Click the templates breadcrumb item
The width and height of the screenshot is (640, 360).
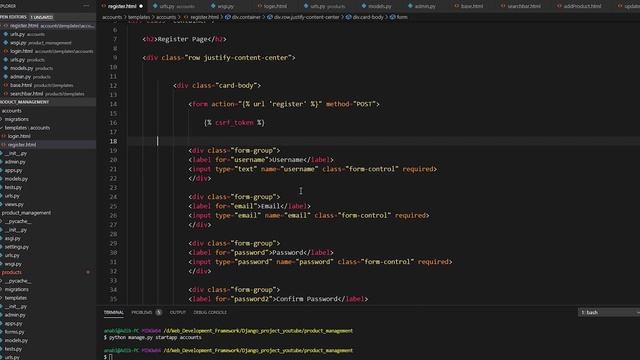click(139, 17)
